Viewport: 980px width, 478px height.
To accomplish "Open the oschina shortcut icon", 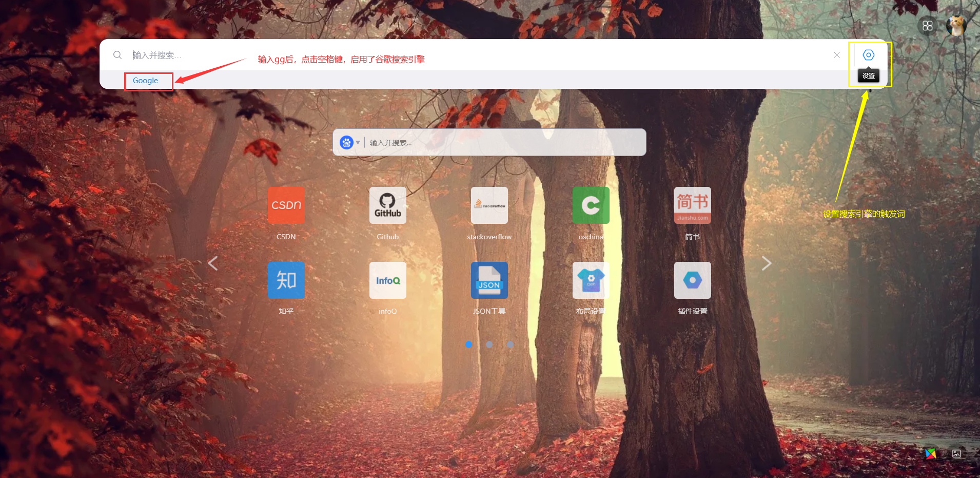I will [591, 205].
